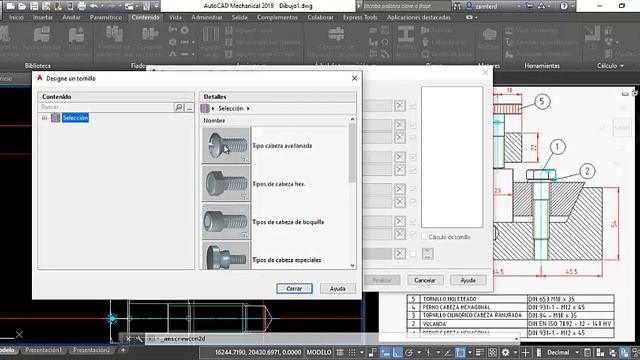Click the Open file icon in quick access toolbar
Viewport: 640px width, 360px height.
tap(22, 6)
